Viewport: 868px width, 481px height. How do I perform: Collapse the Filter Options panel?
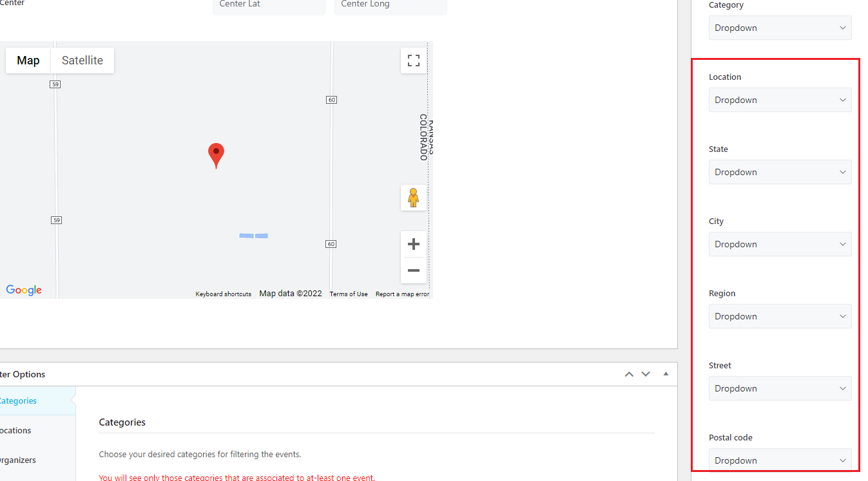(666, 374)
